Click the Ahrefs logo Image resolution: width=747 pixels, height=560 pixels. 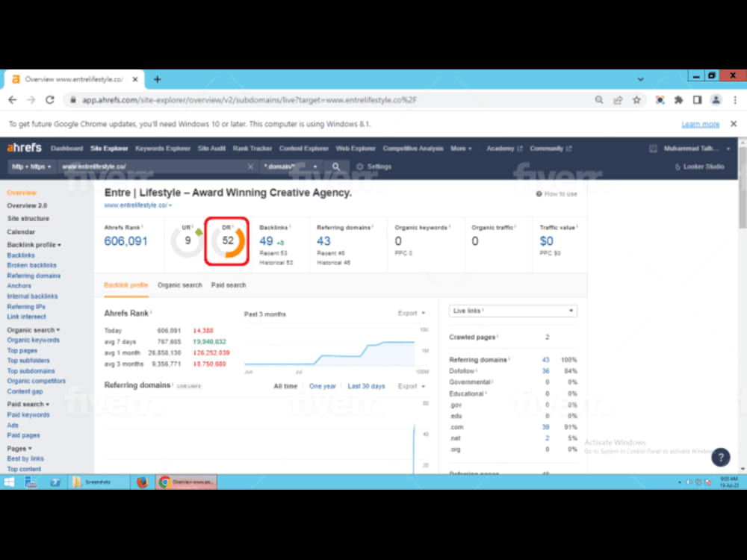25,148
